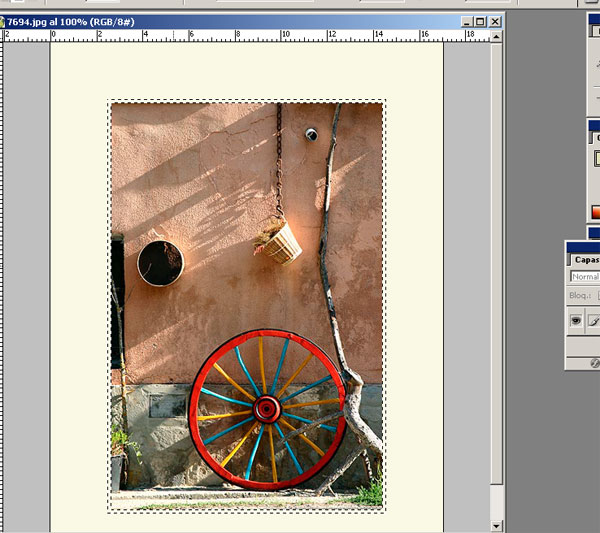Click the paintbrush indicator beside the eye icon

coord(594,320)
